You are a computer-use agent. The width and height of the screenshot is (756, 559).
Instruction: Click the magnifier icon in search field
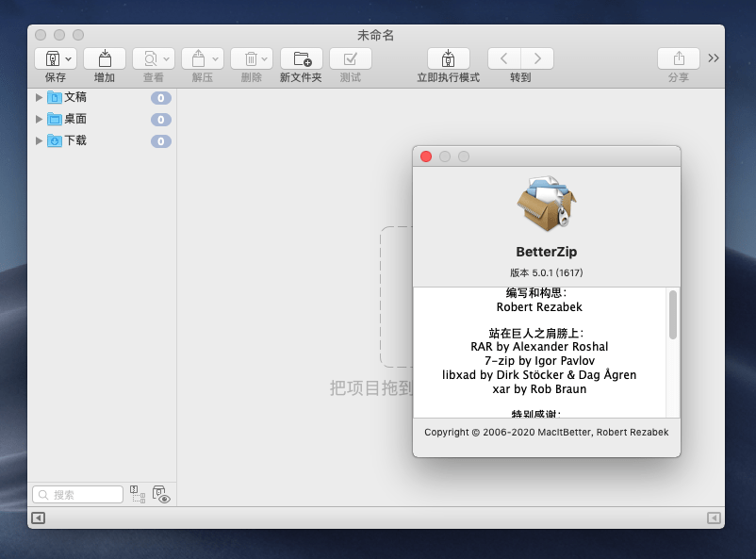(43, 495)
